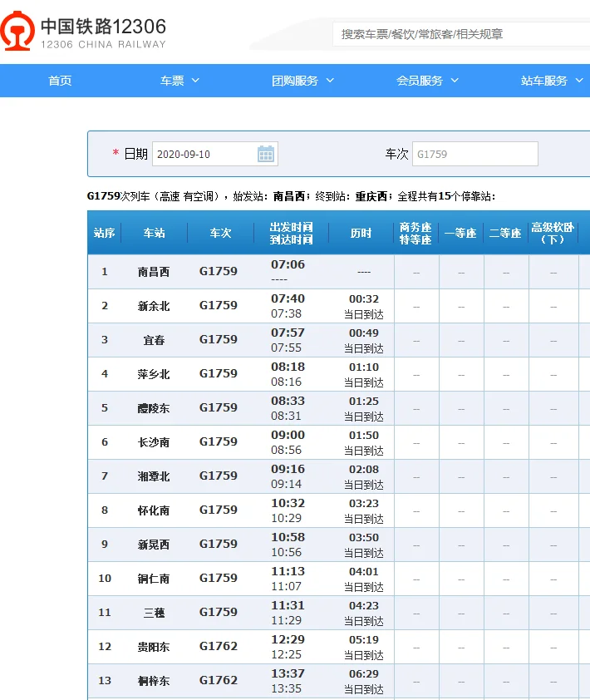Open the date picker calendar icon
This screenshot has height=700, width=590.
point(266,154)
